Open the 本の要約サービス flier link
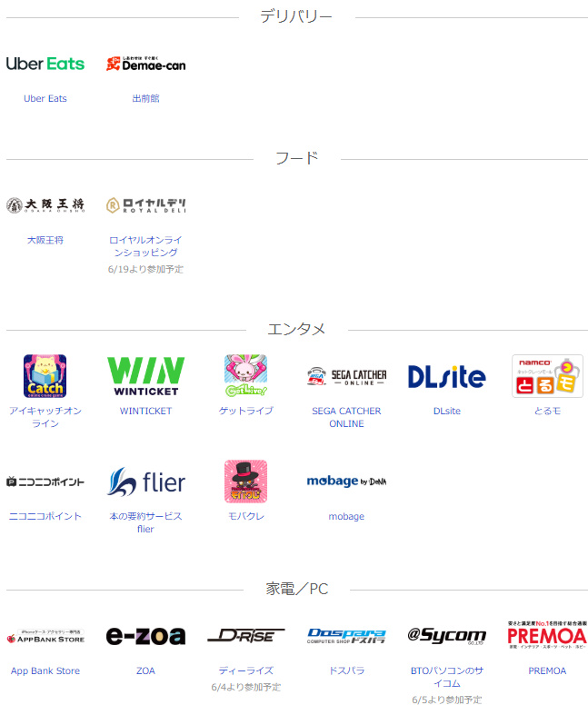Viewport: 588px width, 715px height. pos(145,522)
